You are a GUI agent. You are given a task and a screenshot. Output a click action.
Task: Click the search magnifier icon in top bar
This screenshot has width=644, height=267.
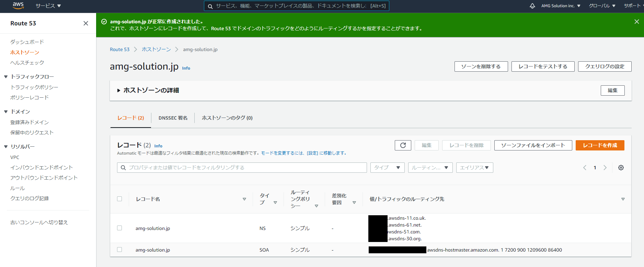[210, 6]
